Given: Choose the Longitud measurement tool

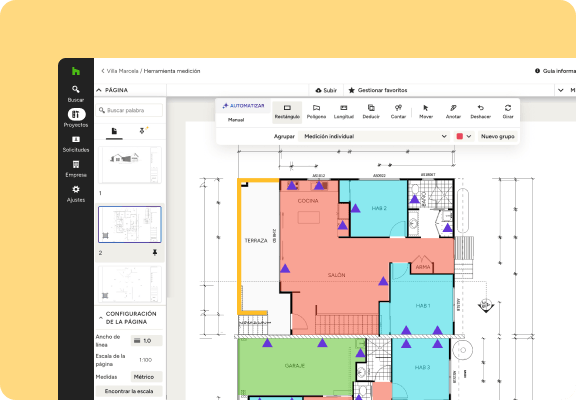Looking at the screenshot, I should coord(343,112).
